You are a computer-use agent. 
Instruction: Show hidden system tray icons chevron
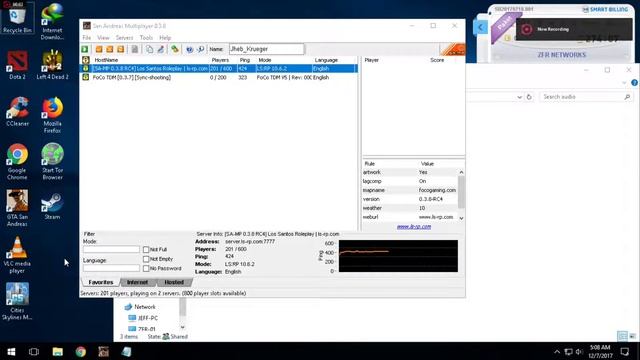point(557,351)
